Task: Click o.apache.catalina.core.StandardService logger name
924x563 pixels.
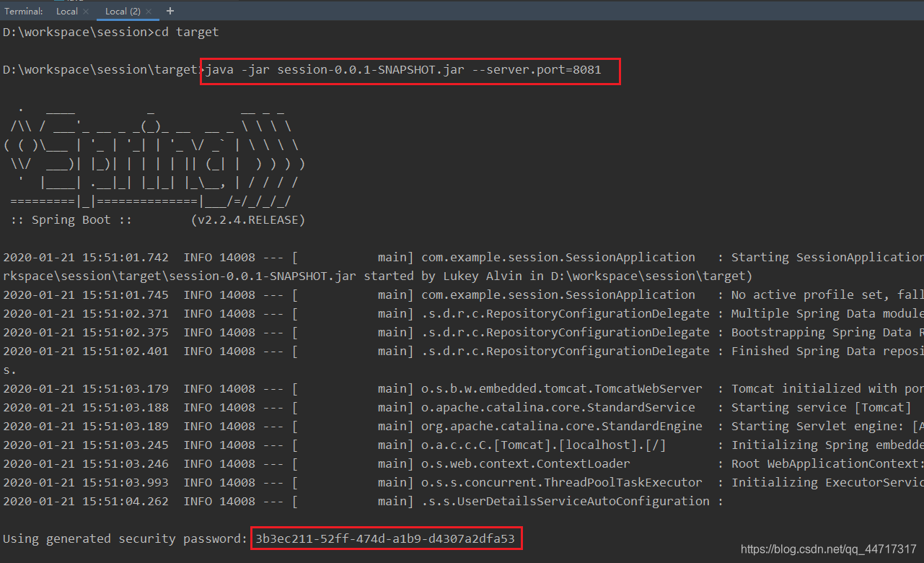Action: [x=558, y=407]
